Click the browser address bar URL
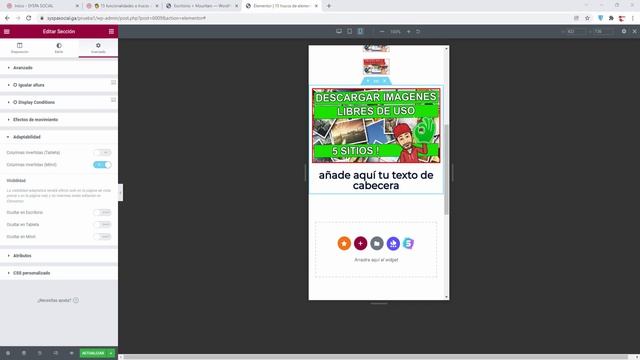The image size is (640, 360). 127,18
